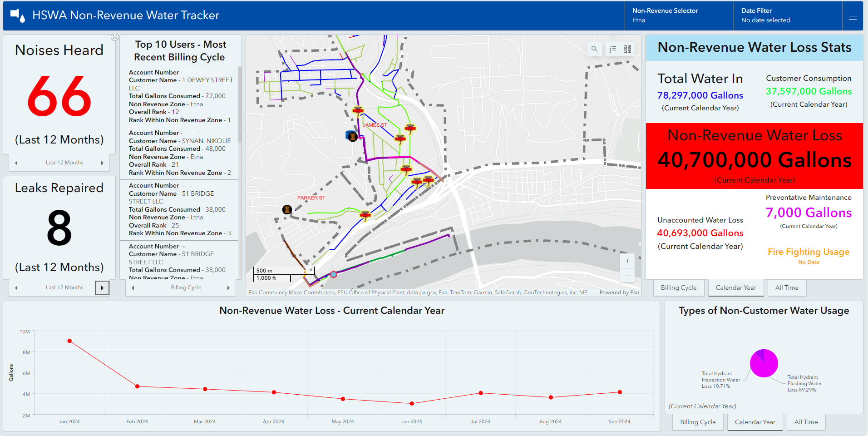
Task: Open the basemap gallery
Action: [x=627, y=49]
